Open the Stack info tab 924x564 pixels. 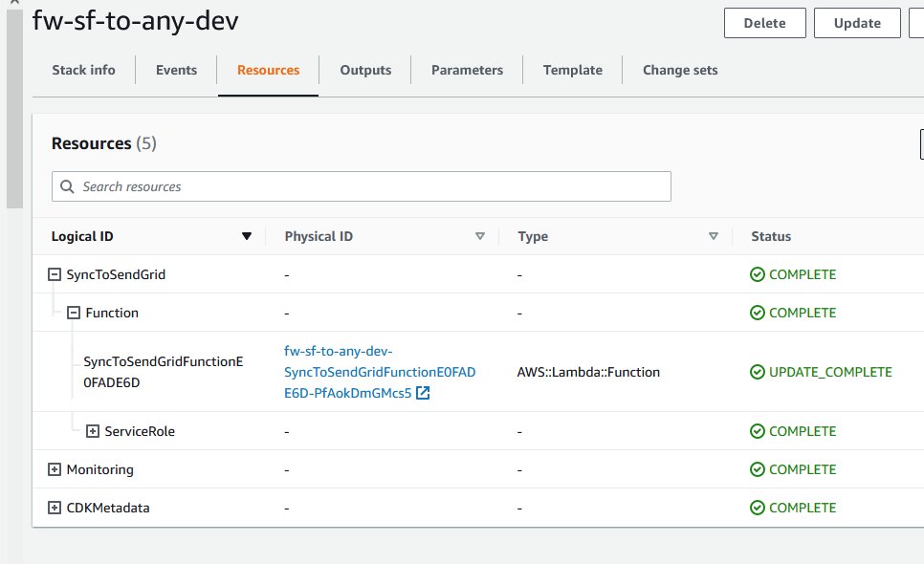83,70
